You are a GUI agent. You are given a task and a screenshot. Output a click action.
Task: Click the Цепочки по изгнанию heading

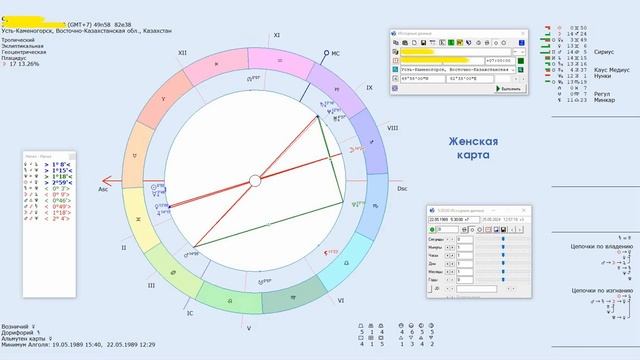[601, 291]
